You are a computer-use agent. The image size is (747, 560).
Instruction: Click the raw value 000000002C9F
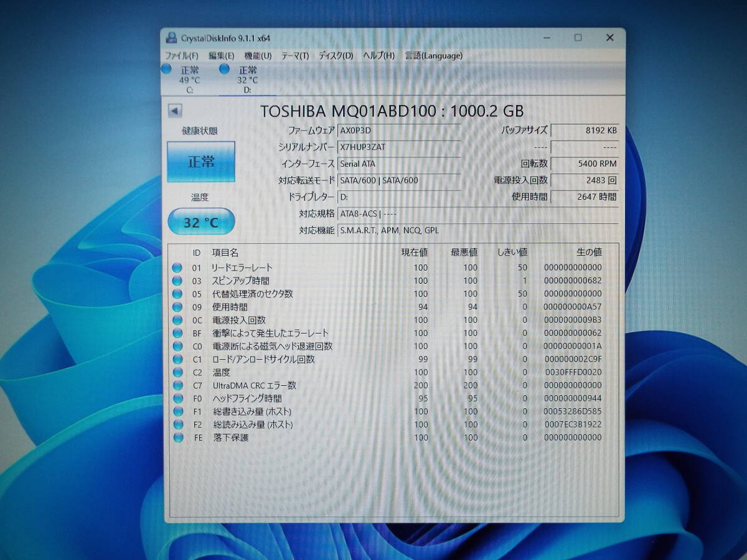coord(573,359)
